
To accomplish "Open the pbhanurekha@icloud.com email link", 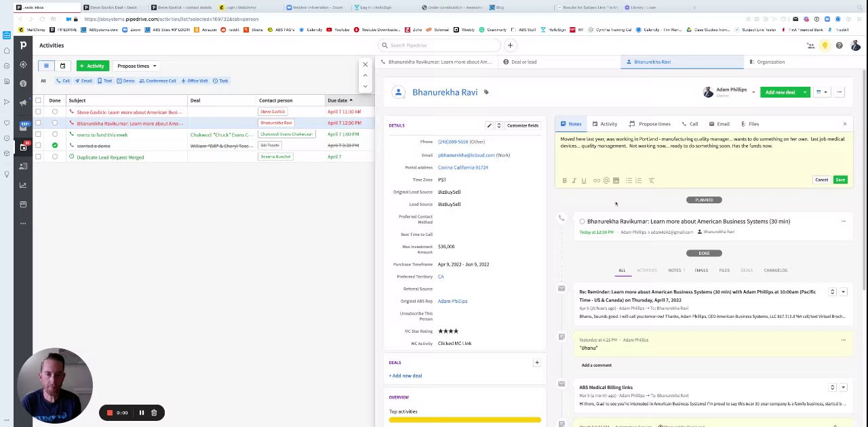I will pyautogui.click(x=467, y=155).
